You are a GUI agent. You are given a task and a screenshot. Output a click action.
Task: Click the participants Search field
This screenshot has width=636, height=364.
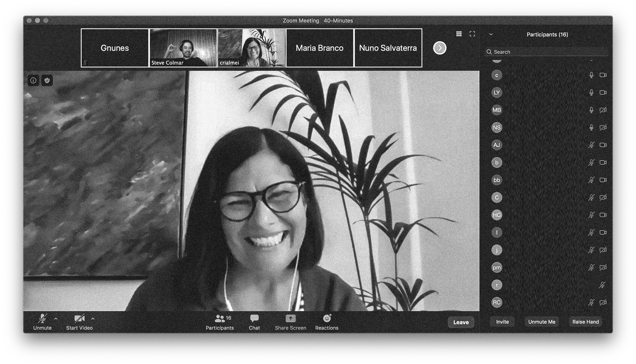546,52
